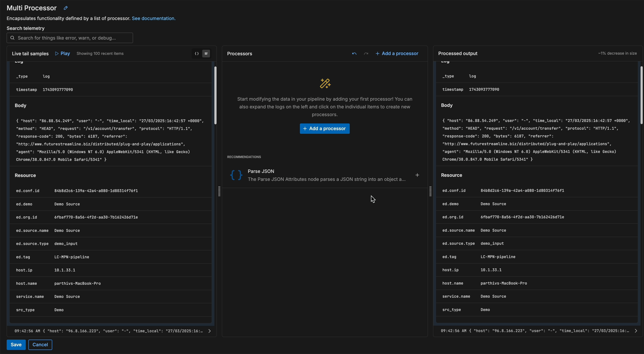Viewport: 644px width, 354px height.
Task: Click the plus icon on the Parse JSON recommendation
Action: pyautogui.click(x=417, y=175)
